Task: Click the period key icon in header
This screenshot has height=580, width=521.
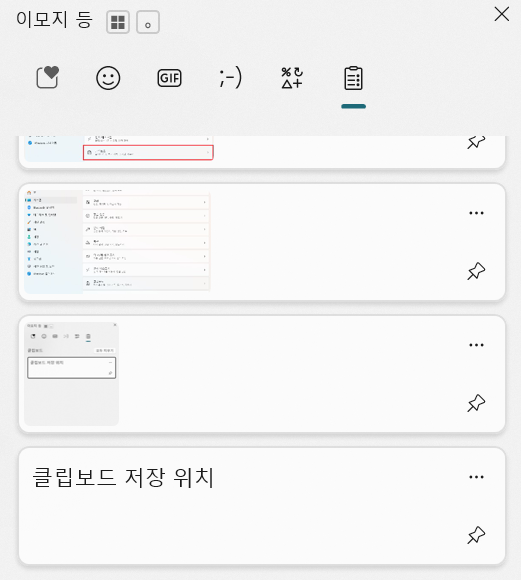Action: (148, 22)
